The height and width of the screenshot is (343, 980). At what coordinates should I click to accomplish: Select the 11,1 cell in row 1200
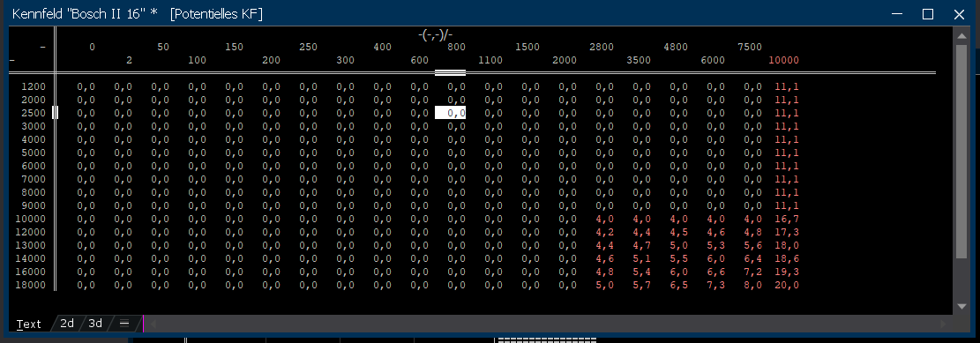[787, 86]
